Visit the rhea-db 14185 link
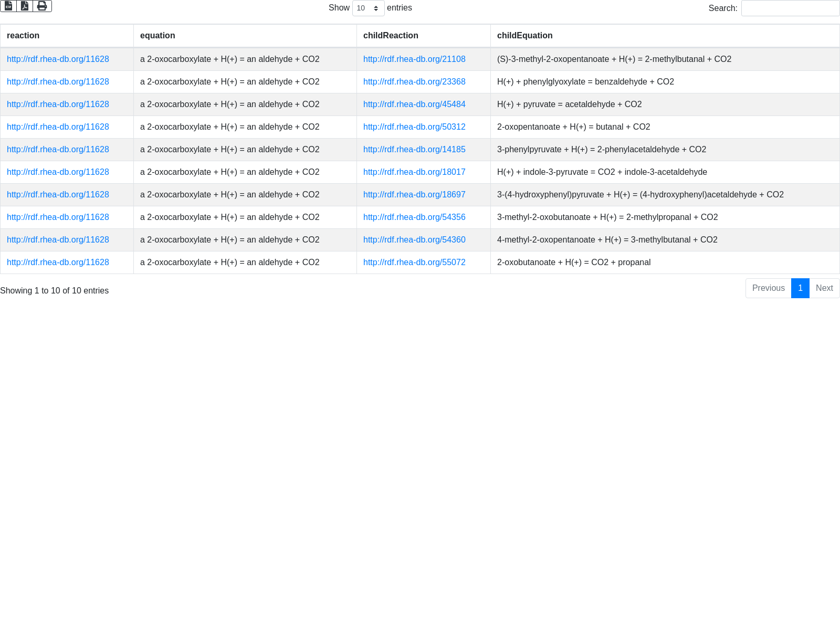 pyautogui.click(x=414, y=150)
